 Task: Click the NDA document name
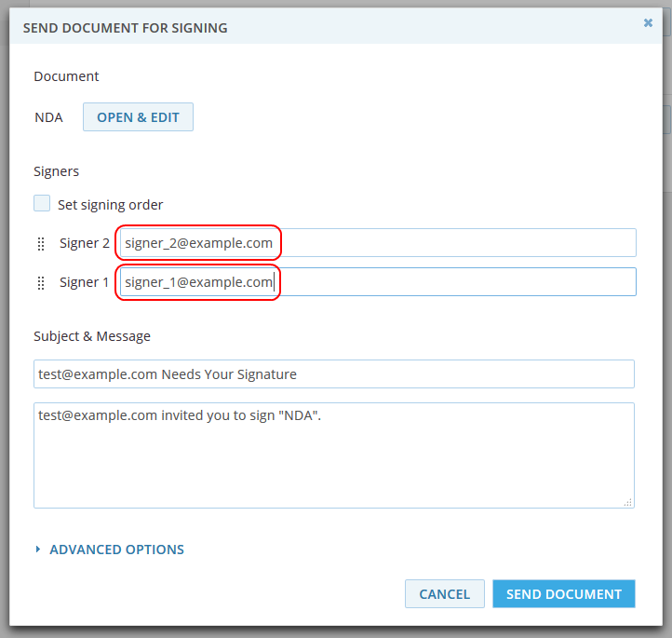pos(48,117)
